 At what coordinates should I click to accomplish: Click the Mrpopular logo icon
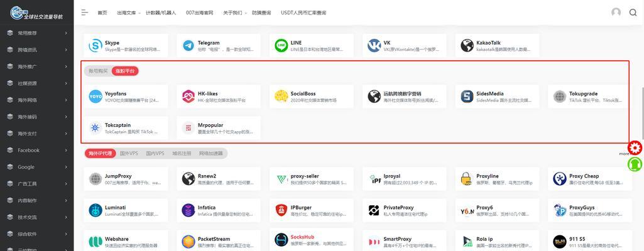tap(188, 128)
